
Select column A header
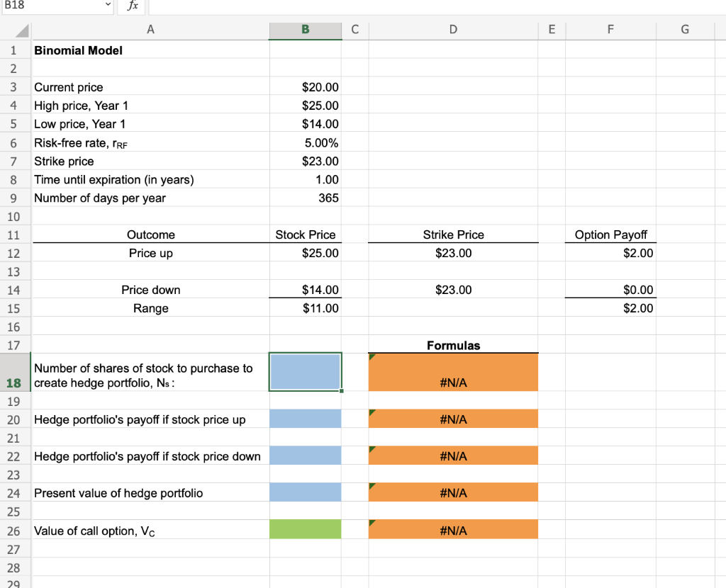[x=150, y=30]
